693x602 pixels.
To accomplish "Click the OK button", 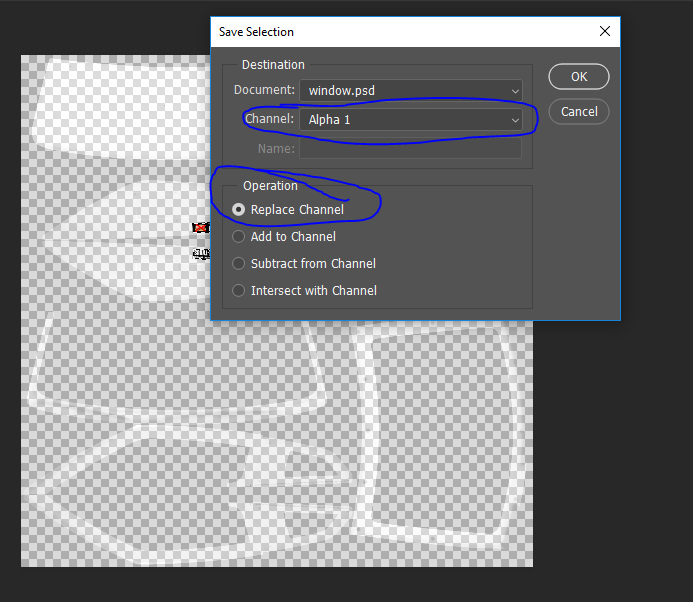I will pos(579,77).
